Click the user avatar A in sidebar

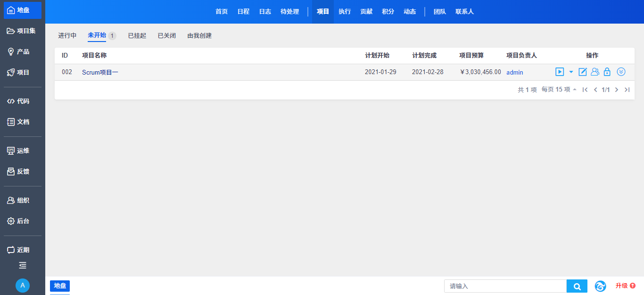tap(23, 285)
